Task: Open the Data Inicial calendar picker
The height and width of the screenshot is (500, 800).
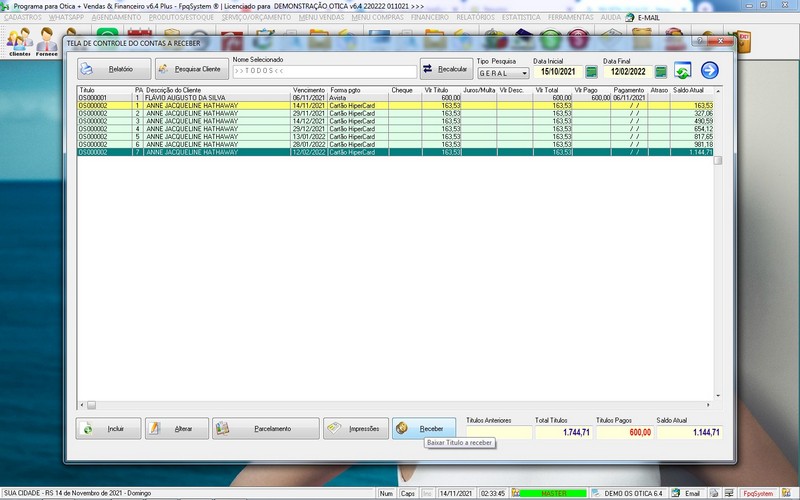Action: pyautogui.click(x=591, y=71)
